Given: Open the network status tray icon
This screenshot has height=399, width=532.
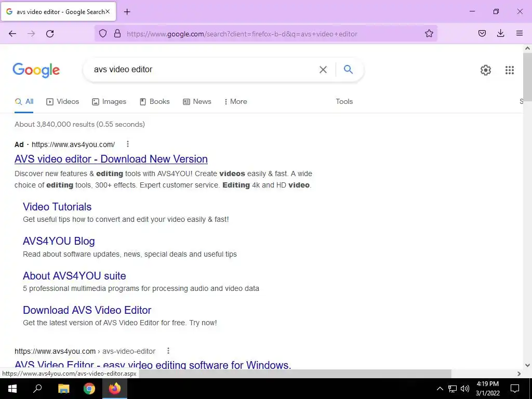Looking at the screenshot, I should 453,389.
